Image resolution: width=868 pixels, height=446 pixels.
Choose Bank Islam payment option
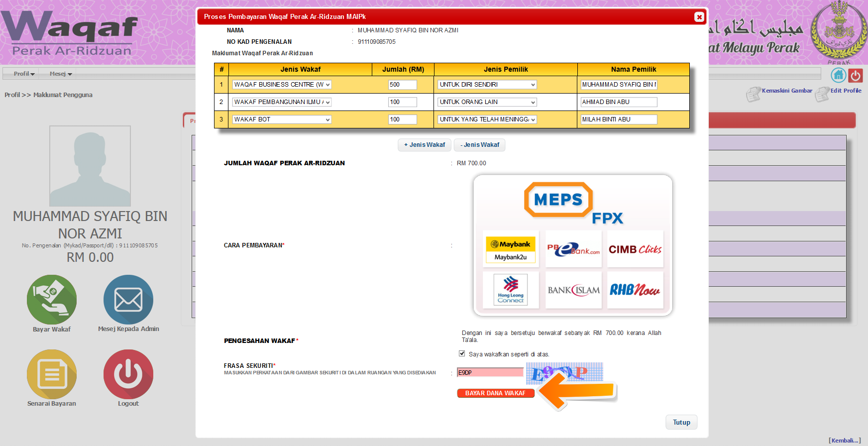click(573, 290)
